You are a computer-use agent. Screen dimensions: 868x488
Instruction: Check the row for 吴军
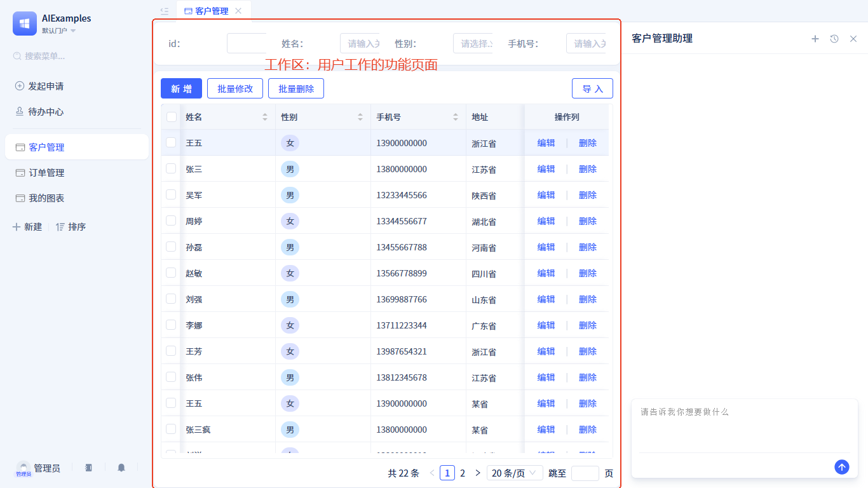pyautogui.click(x=171, y=194)
